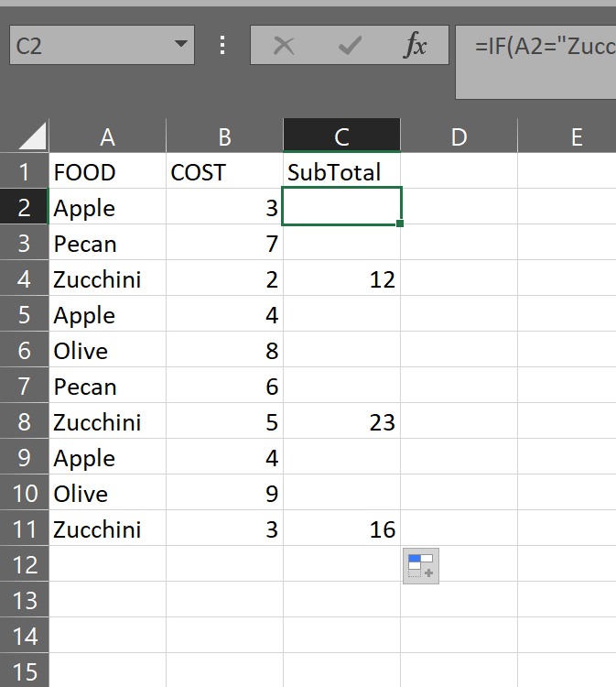
Task: Select column D header
Action: (x=459, y=137)
